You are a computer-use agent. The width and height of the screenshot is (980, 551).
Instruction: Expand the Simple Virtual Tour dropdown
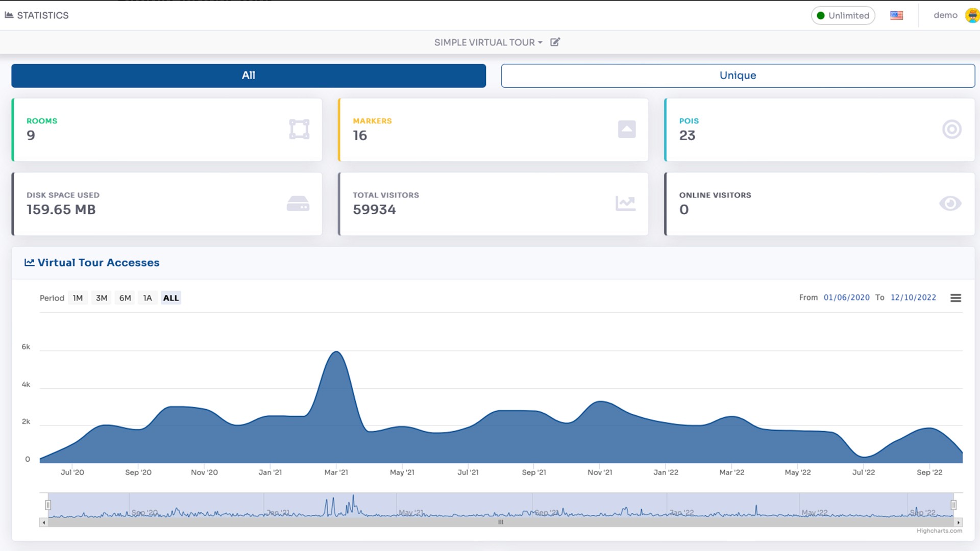(488, 42)
